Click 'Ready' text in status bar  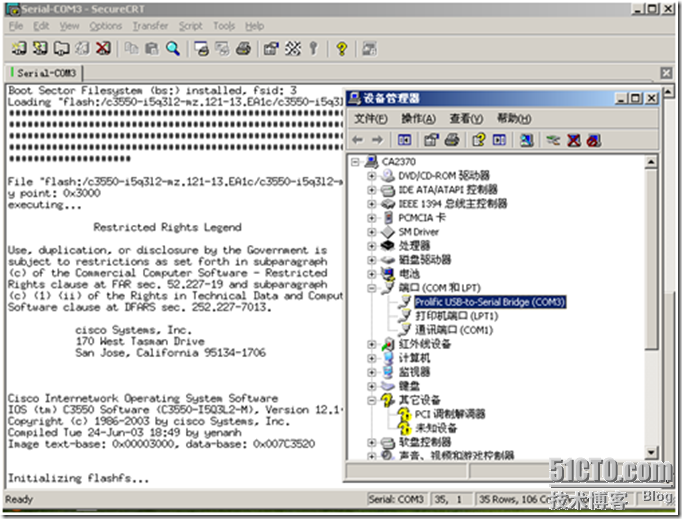[x=19, y=499]
